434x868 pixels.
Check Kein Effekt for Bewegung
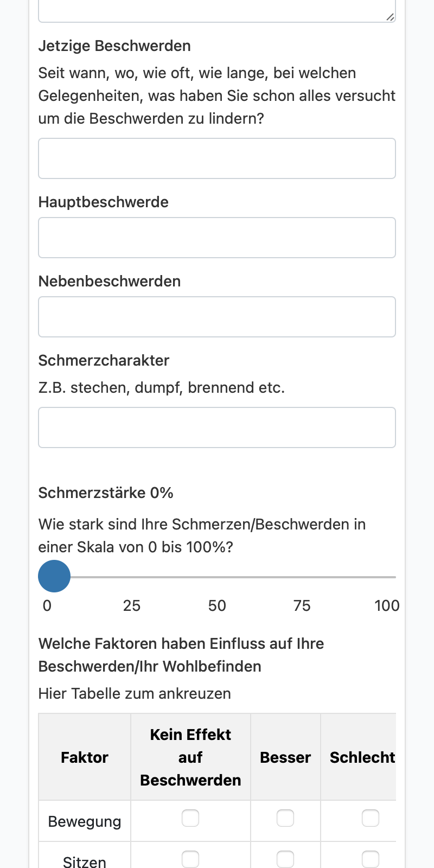point(190,818)
